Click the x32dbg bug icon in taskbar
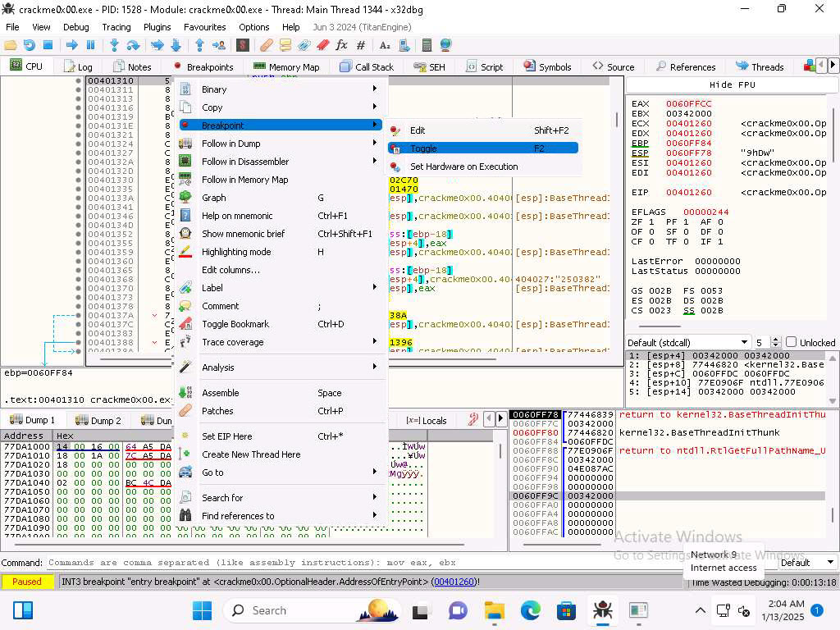Image resolution: width=840 pixels, height=630 pixels. point(603,610)
